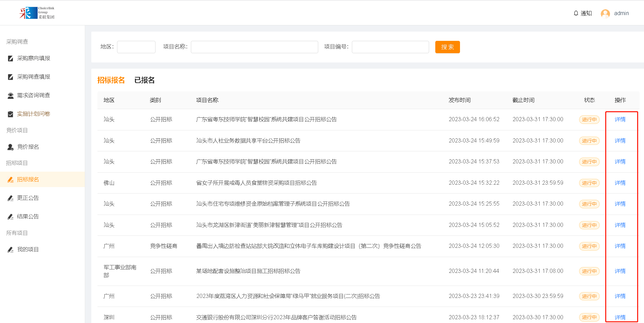Click the Choicelink Group logo
The width and height of the screenshot is (644, 323).
37,13
